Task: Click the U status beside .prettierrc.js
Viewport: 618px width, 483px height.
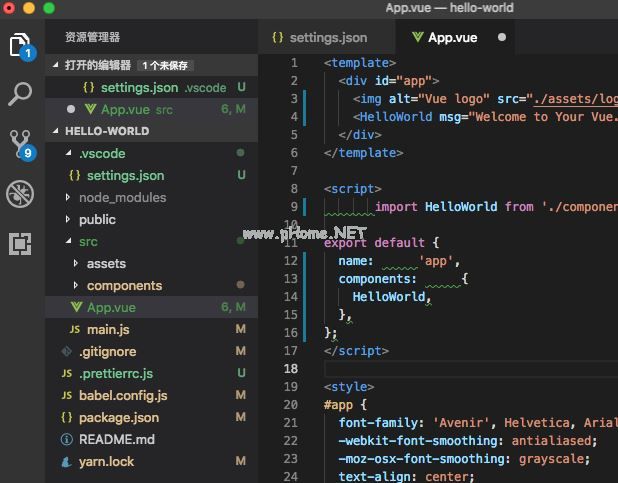Action: [x=241, y=373]
